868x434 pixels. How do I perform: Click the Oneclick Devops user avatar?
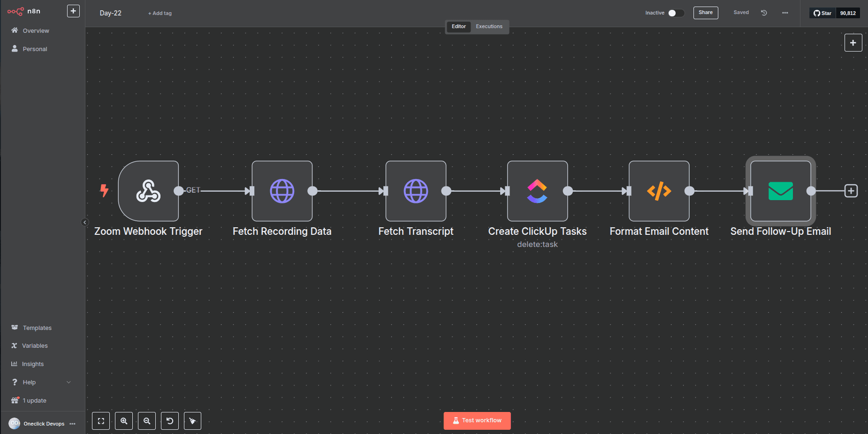point(15,423)
